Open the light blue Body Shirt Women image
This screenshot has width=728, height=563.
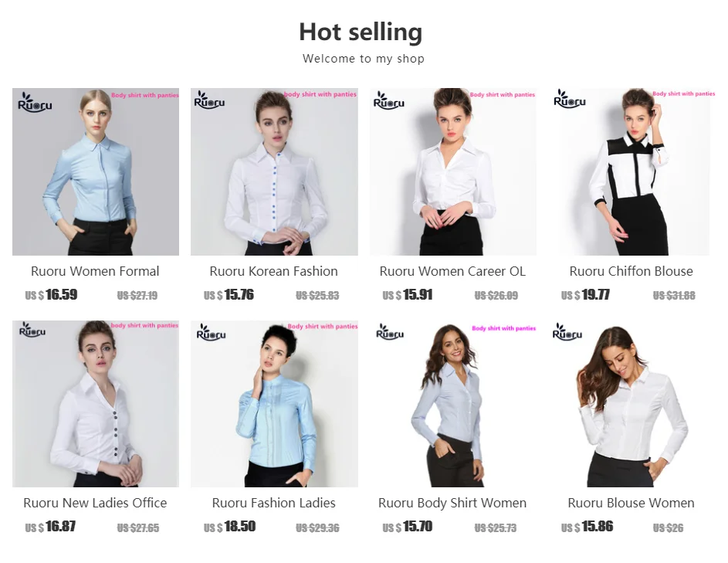[x=453, y=404]
